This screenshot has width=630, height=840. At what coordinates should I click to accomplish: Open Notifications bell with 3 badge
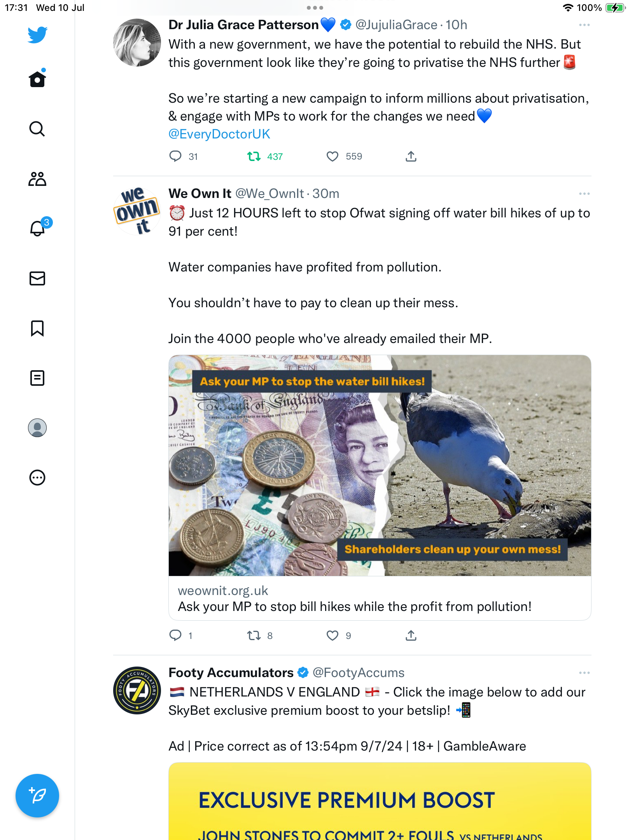click(x=37, y=228)
